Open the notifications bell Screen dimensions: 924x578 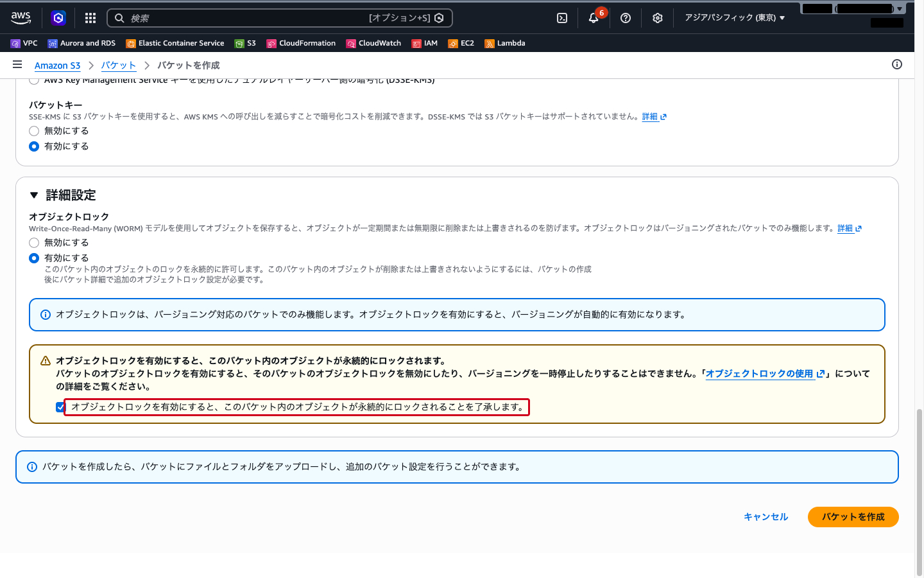pyautogui.click(x=594, y=18)
